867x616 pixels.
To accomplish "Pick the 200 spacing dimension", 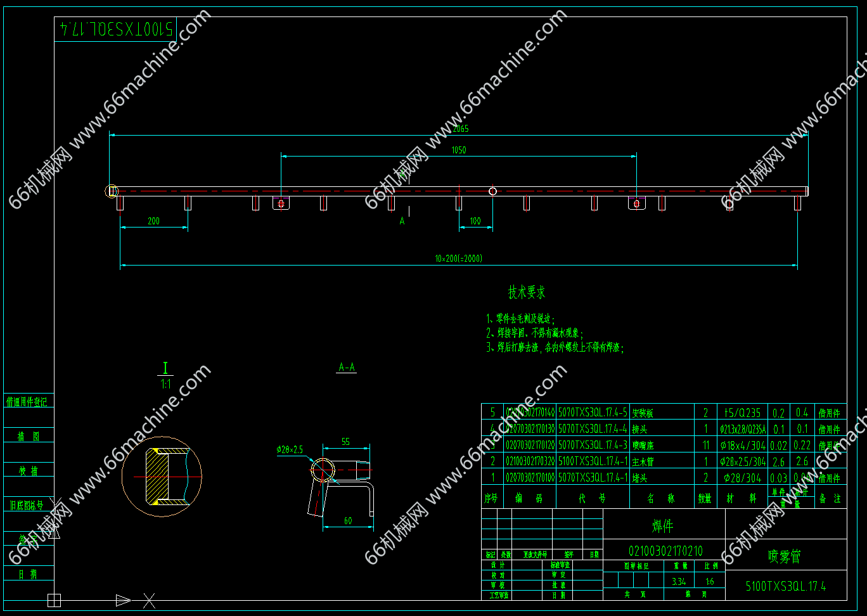I will [153, 221].
